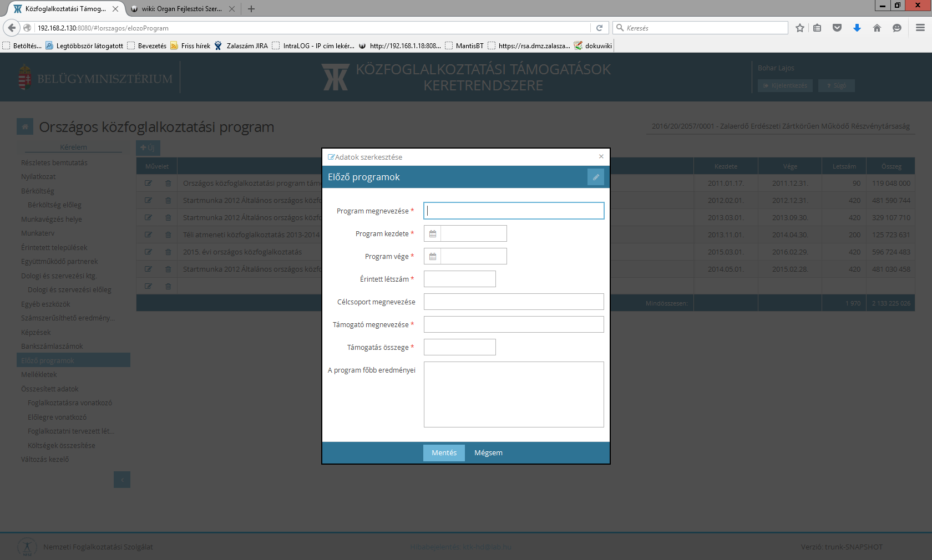Edit the Téli átmeneti közfoglalkoztatás row

(148, 235)
